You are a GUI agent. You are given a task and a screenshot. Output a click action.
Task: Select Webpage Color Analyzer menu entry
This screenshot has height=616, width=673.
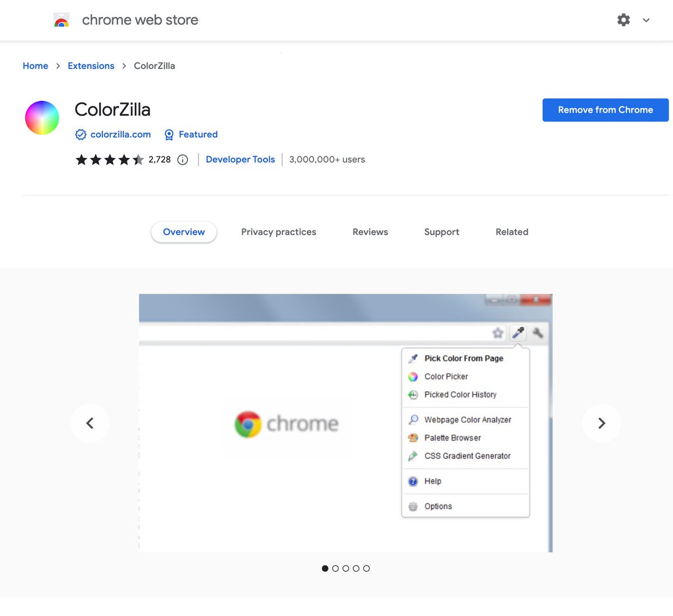point(465,420)
